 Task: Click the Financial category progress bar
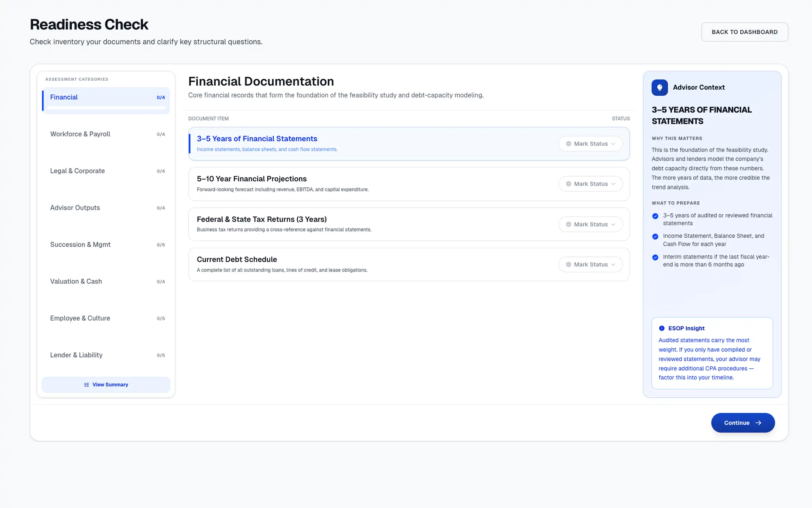click(x=106, y=108)
